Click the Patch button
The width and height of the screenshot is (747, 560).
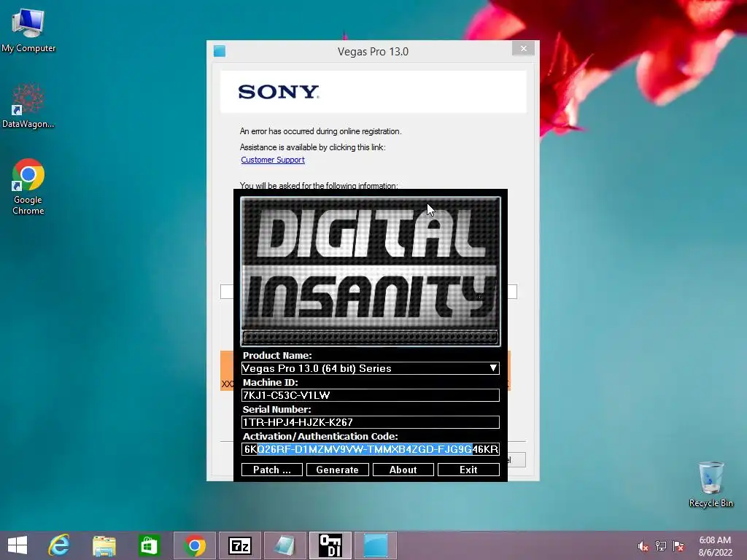pyautogui.click(x=271, y=470)
